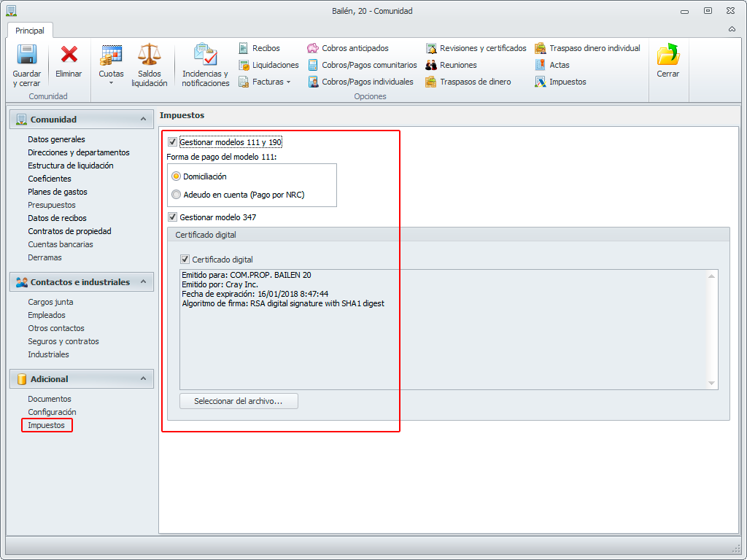Open Liquidaciones ribbon item
This screenshot has width=747, height=560.
coord(268,65)
